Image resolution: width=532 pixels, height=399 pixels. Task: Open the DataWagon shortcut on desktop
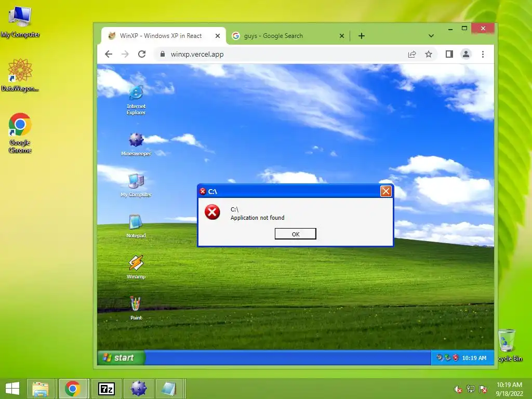click(x=20, y=75)
